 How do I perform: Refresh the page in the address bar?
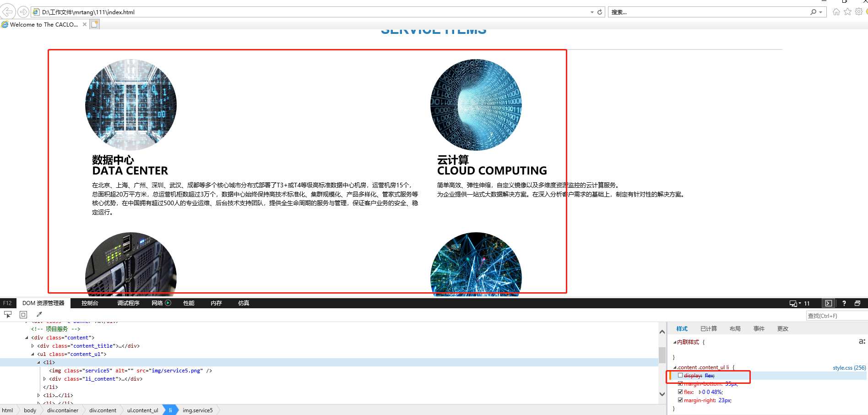pyautogui.click(x=600, y=12)
